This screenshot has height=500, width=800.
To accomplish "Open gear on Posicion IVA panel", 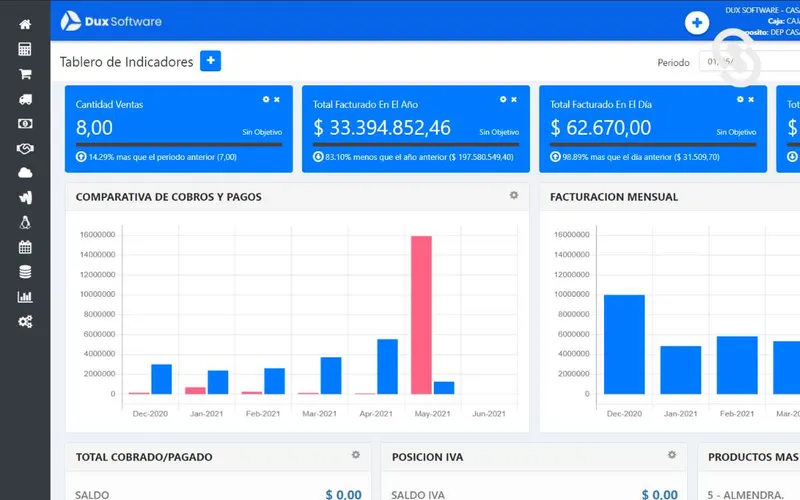I will [672, 455].
